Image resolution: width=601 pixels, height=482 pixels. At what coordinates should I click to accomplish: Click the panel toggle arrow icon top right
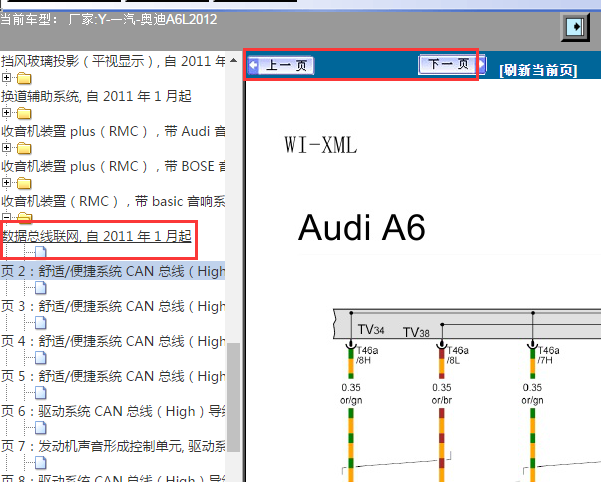(x=575, y=27)
